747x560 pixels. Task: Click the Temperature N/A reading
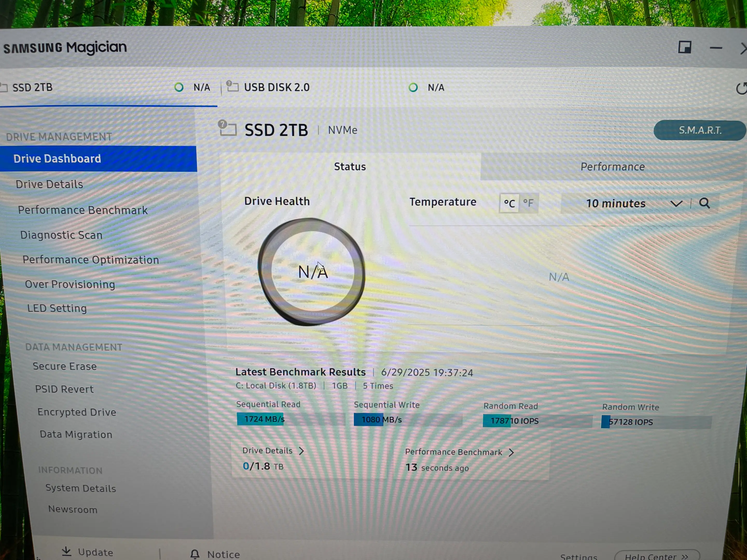[x=559, y=277]
